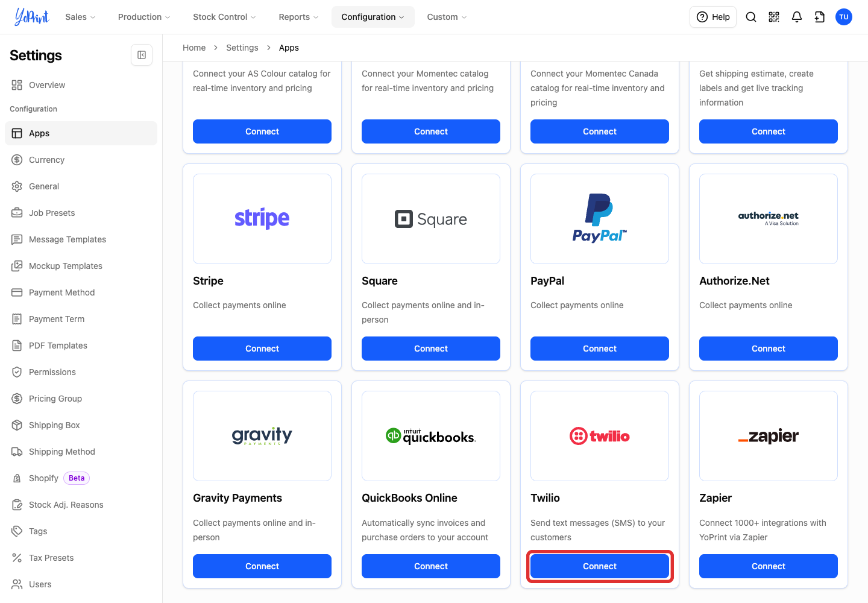The height and width of the screenshot is (603, 868).
Task: Click the QuickBooks logo thumbnail
Action: [431, 436]
